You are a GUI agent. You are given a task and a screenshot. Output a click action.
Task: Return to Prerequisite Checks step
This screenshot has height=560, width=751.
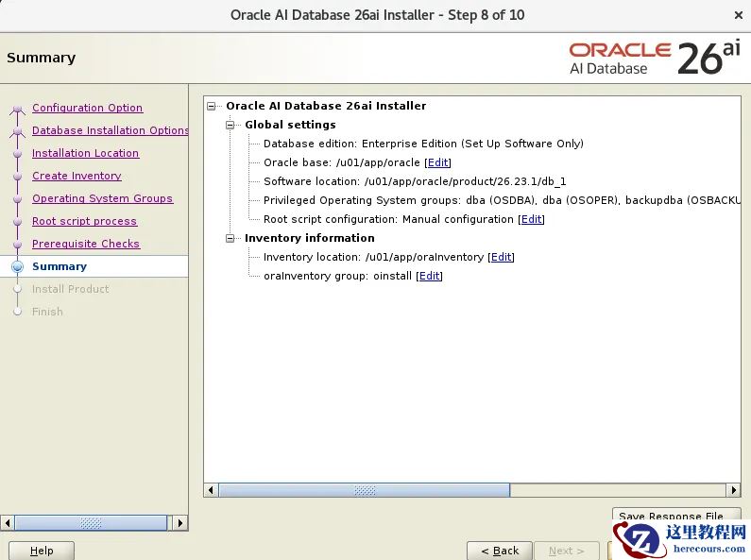coord(86,244)
